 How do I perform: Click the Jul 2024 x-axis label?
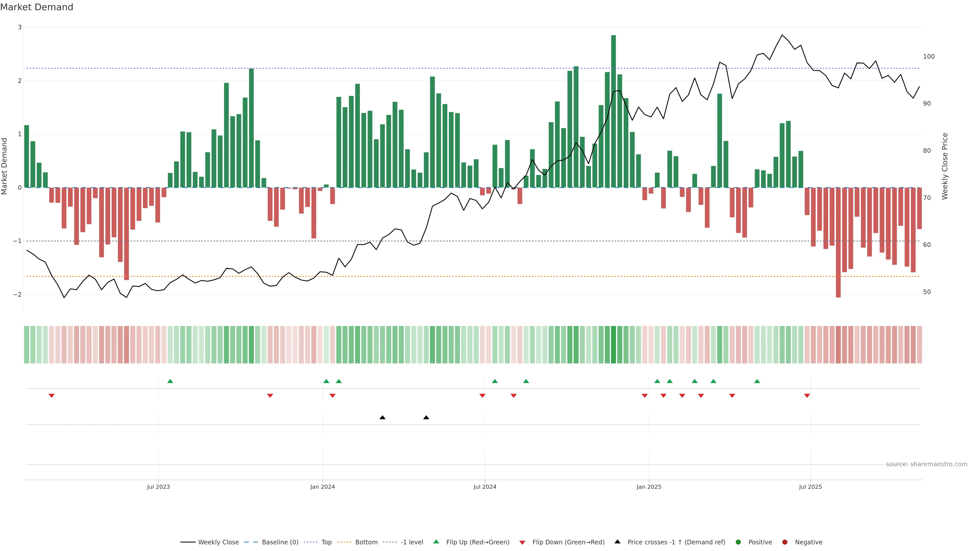point(485,487)
